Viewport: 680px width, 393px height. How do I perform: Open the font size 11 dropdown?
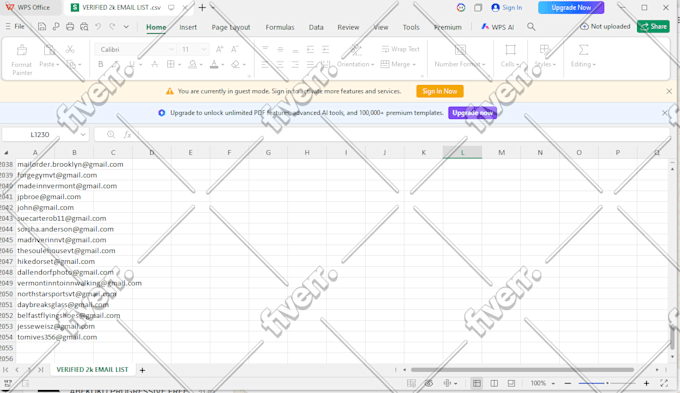(x=203, y=49)
